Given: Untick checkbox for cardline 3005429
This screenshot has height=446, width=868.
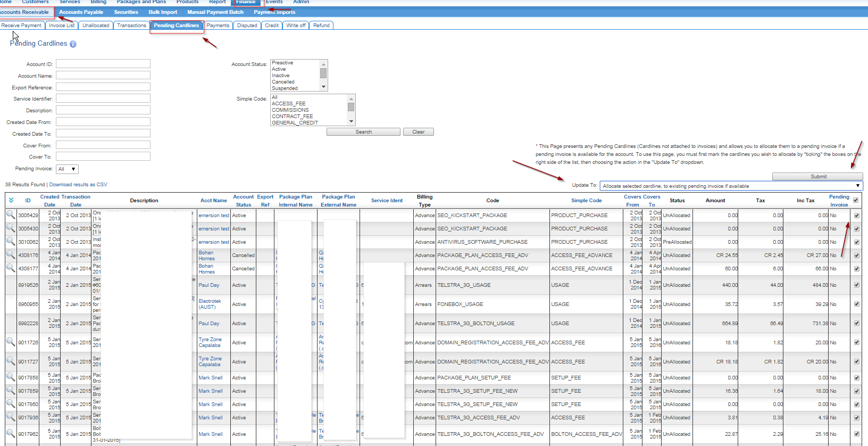Looking at the screenshot, I should point(857,216).
